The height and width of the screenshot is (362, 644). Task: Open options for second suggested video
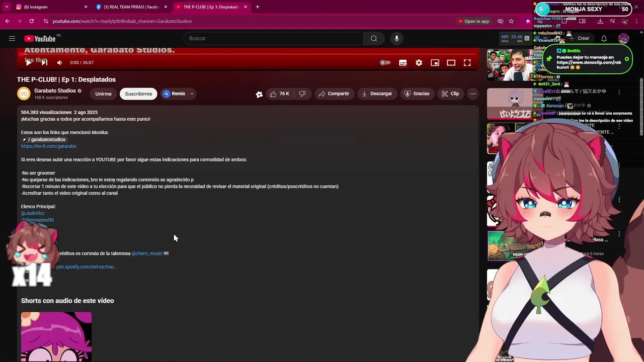619,92
